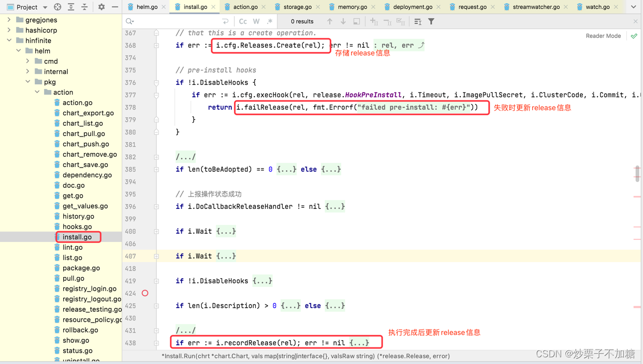This screenshot has width=643, height=364.
Task: Click the editor vertical scrollbar thumb
Action: (x=637, y=174)
